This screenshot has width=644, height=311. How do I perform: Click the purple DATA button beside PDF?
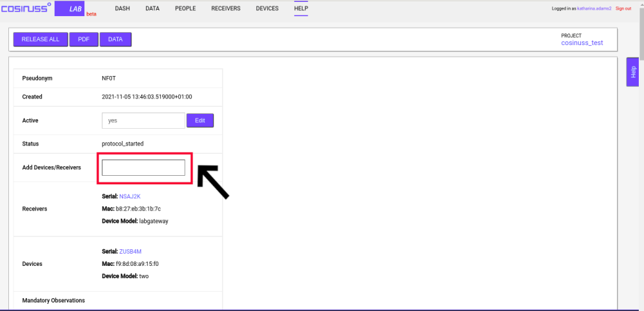coord(115,39)
